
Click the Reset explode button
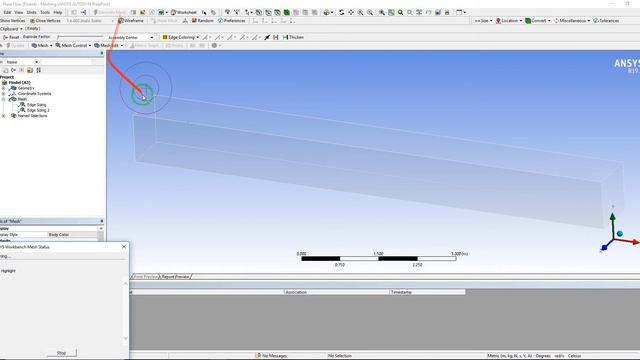tap(11, 37)
